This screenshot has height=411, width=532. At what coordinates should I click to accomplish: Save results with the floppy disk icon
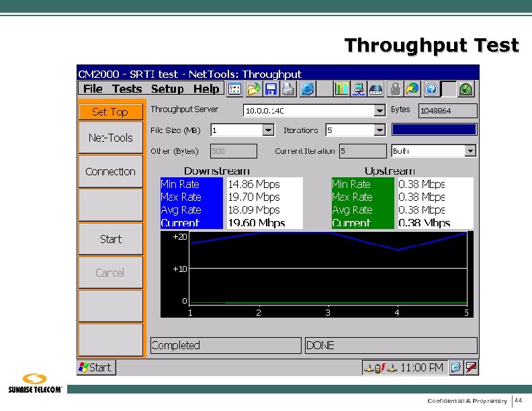click(271, 89)
